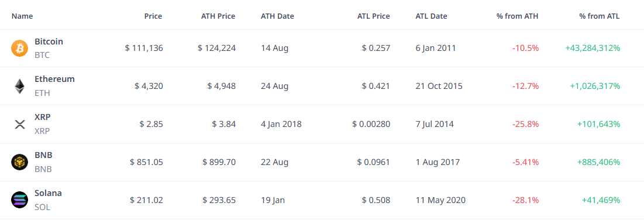Screen dimensions: 644x220
Task: Sort by ATL Date column header
Action: click(431, 16)
